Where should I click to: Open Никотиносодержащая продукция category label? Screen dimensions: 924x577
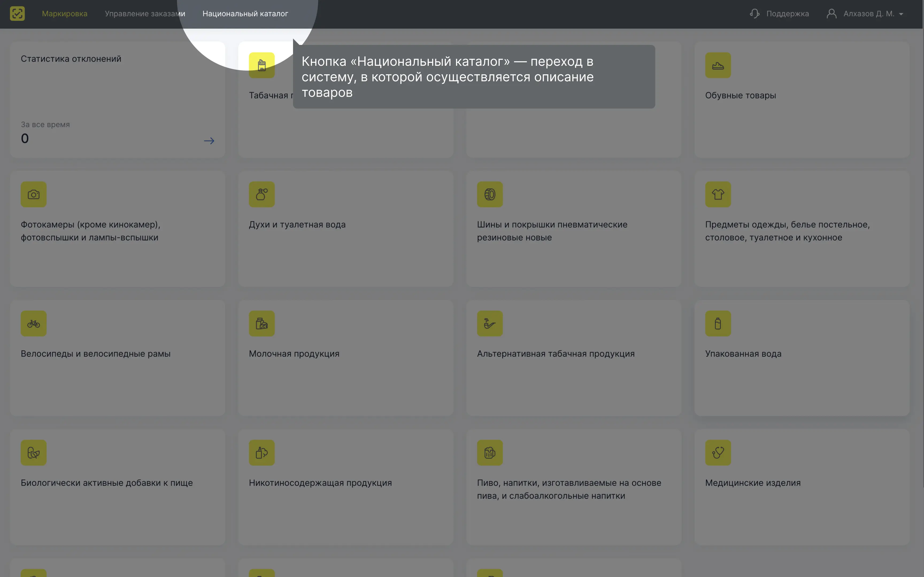coord(321,483)
